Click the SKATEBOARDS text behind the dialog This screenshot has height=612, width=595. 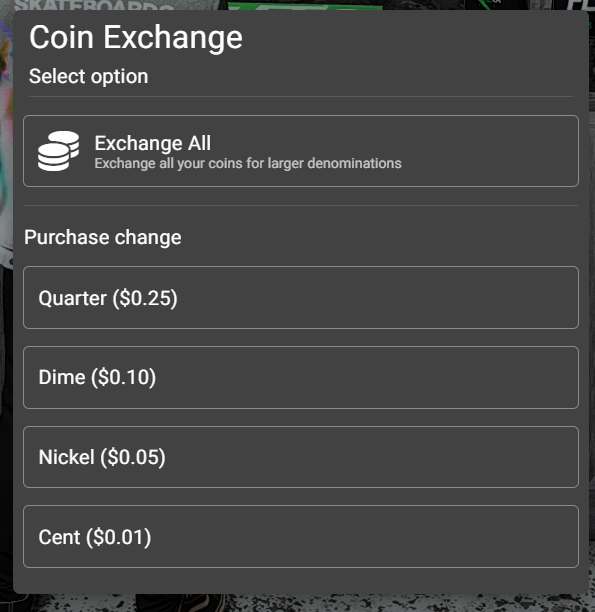point(94,5)
